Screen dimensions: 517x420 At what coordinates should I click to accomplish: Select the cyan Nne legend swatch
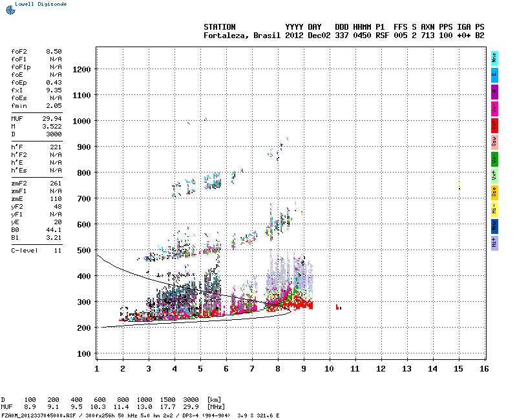494,58
